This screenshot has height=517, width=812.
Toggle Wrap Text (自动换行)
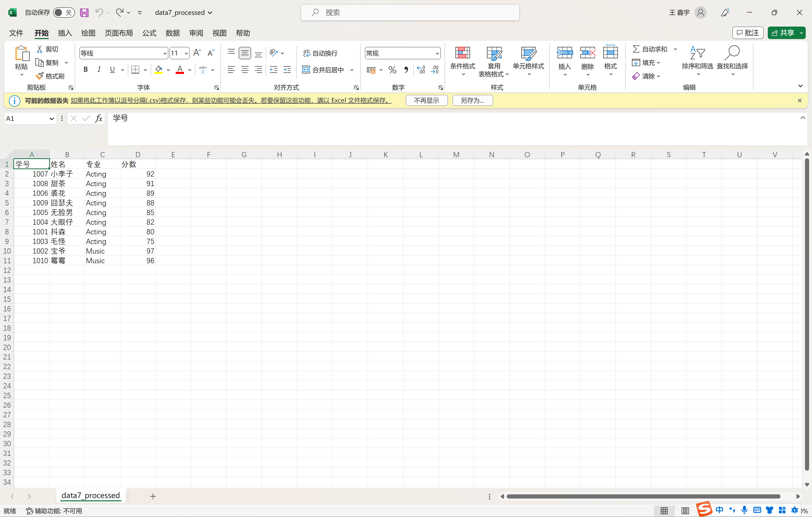click(x=320, y=53)
